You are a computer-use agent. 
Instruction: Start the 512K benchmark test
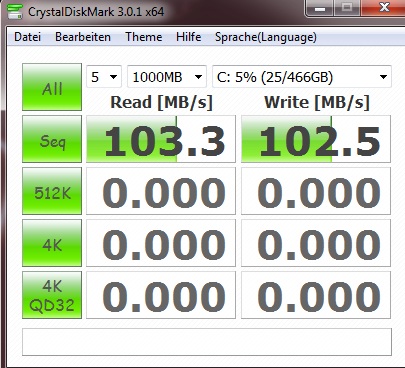pyautogui.click(x=52, y=191)
